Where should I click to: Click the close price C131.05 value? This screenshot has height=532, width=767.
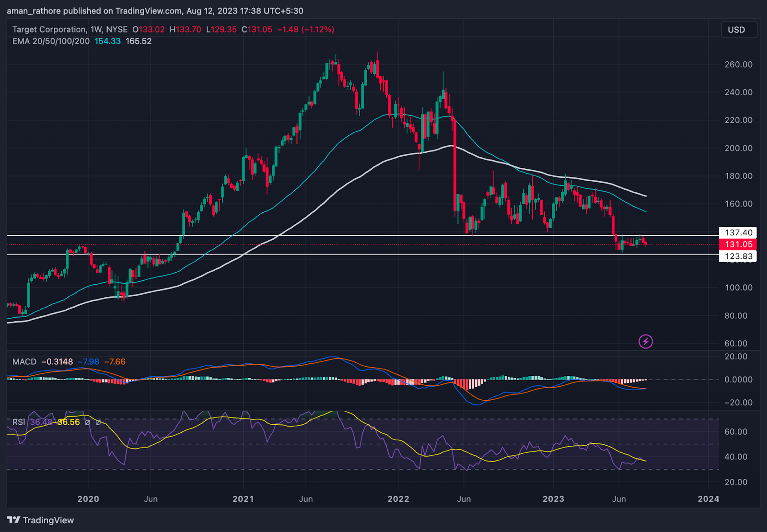(x=257, y=29)
